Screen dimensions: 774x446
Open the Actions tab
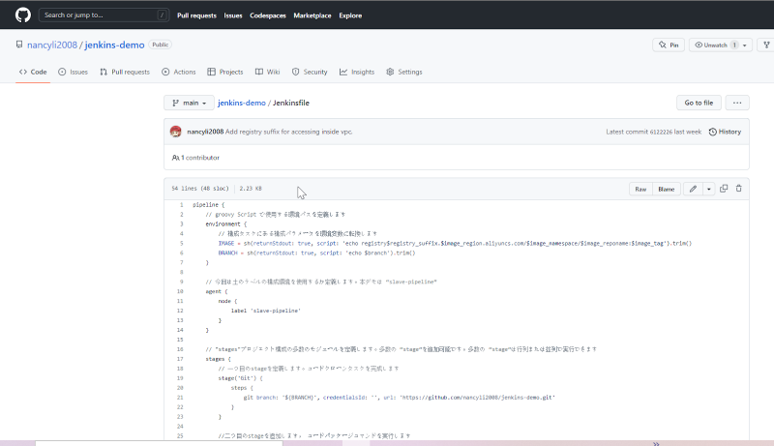[179, 72]
